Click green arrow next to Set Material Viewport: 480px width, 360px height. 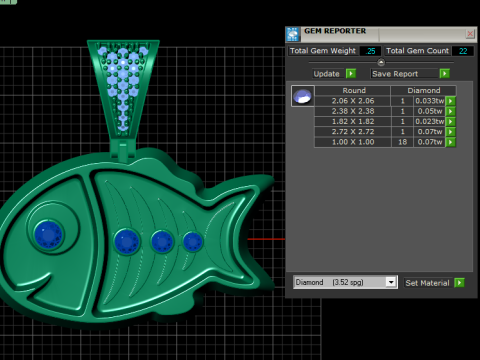coord(459,283)
